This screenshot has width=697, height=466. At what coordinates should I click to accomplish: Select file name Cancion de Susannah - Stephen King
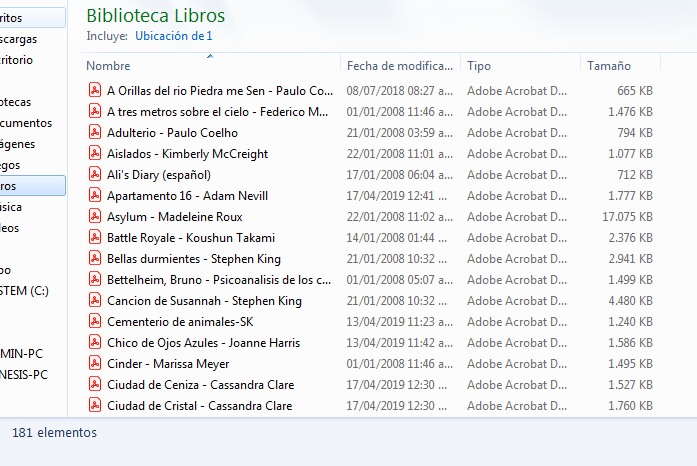pyautogui.click(x=204, y=301)
